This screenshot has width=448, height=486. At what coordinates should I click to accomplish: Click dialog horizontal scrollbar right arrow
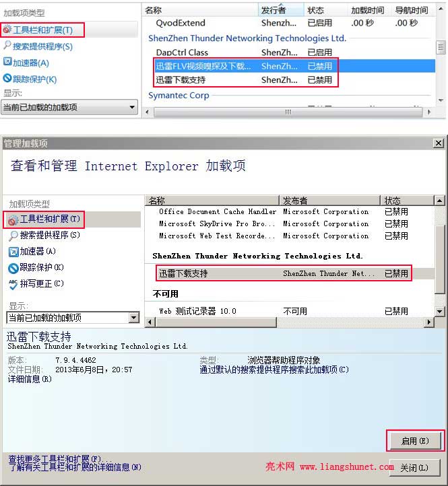428,322
